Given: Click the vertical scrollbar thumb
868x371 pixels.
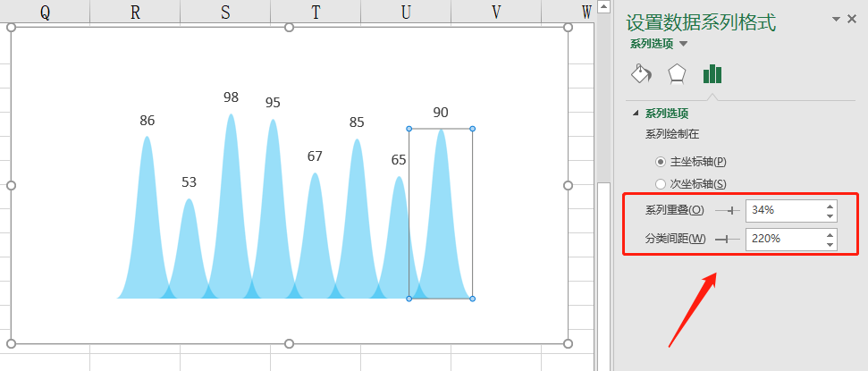Looking at the screenshot, I should click(x=603, y=275).
